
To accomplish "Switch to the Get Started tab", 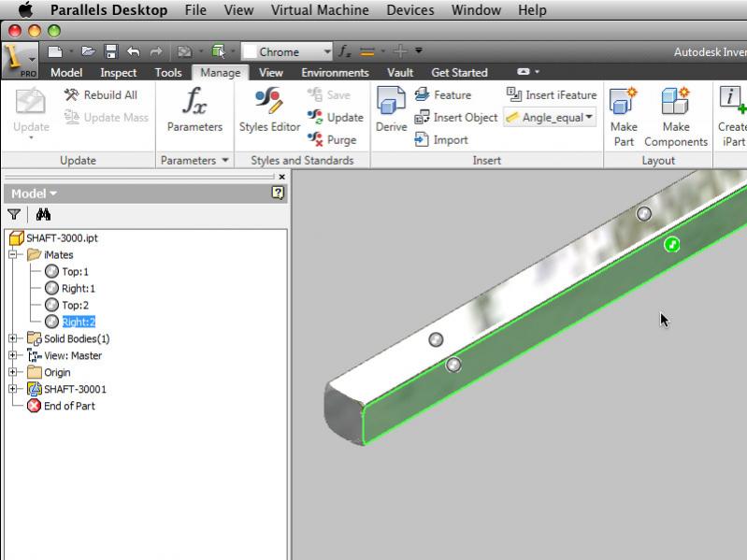I will pos(459,72).
